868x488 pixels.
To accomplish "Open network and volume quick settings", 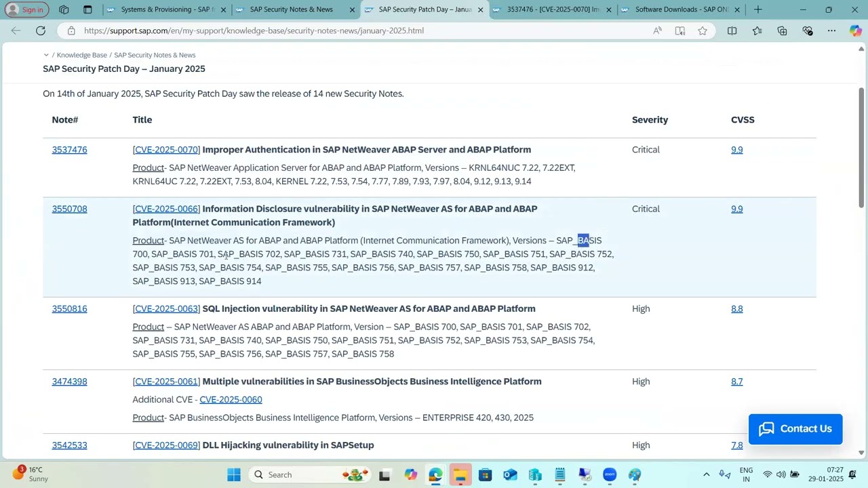I will click(x=781, y=474).
